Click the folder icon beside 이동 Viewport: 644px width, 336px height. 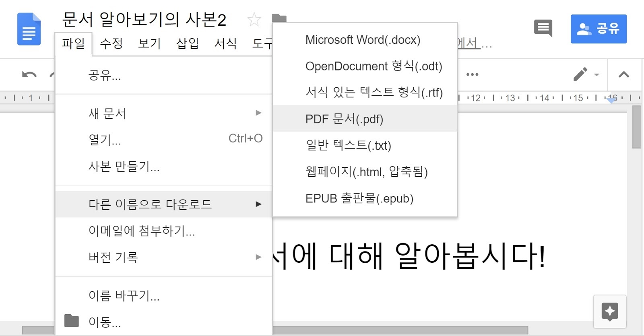pyautogui.click(x=72, y=321)
